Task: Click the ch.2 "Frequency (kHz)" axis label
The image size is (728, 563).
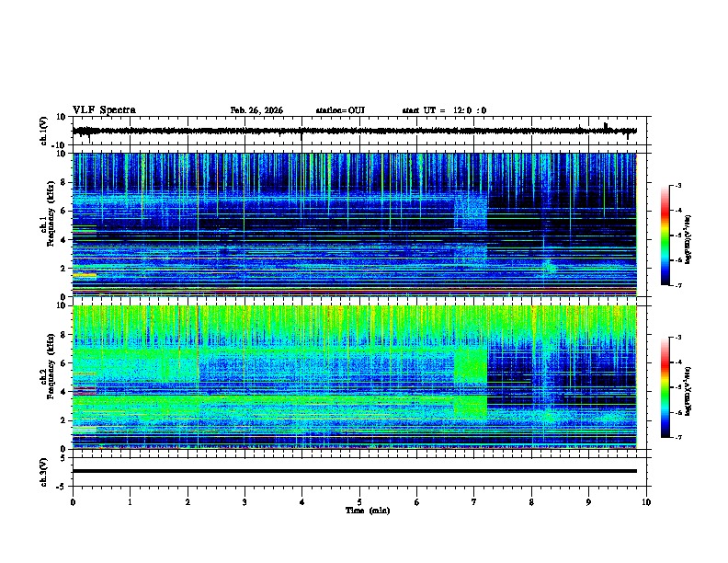Action: [x=51, y=366]
